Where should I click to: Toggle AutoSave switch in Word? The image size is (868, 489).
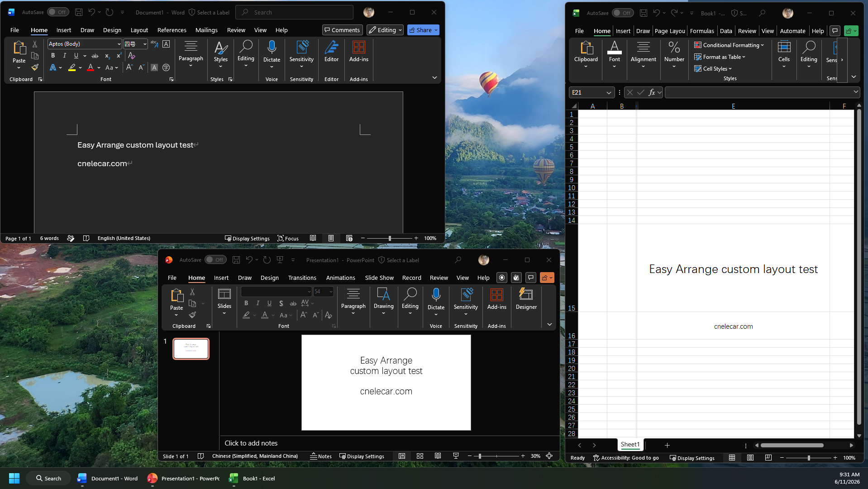pyautogui.click(x=58, y=12)
